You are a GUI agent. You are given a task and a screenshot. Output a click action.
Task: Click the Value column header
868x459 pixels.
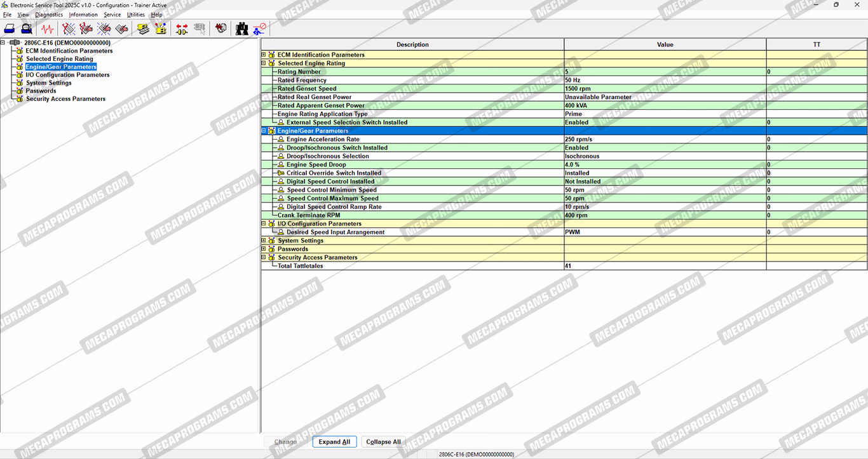(665, 44)
